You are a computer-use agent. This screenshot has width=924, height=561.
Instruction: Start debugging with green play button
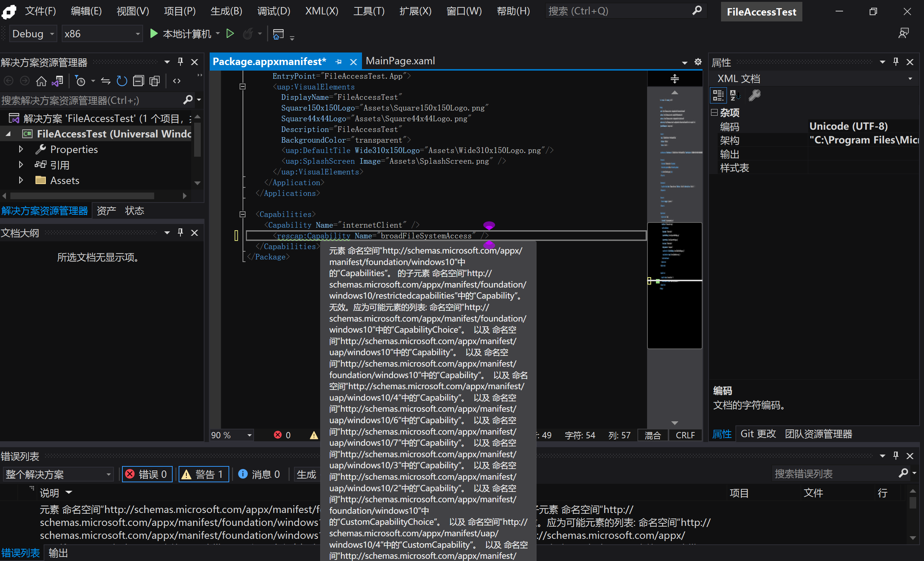point(153,34)
